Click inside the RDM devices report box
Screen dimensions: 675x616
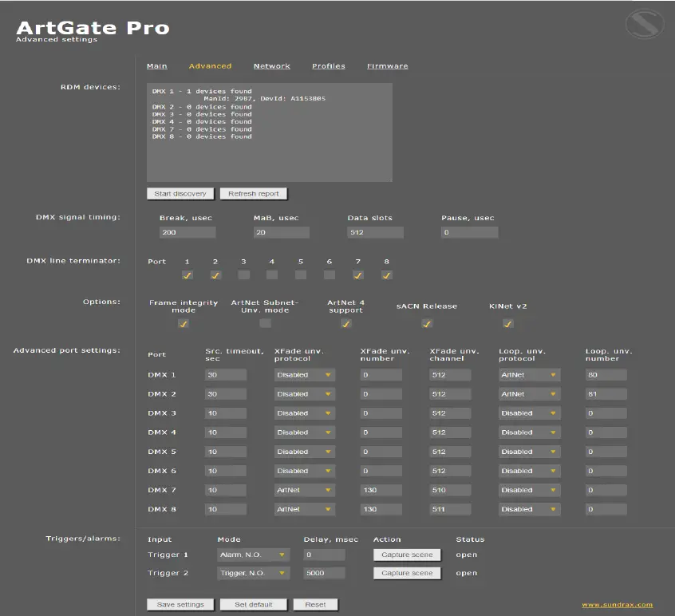click(270, 132)
